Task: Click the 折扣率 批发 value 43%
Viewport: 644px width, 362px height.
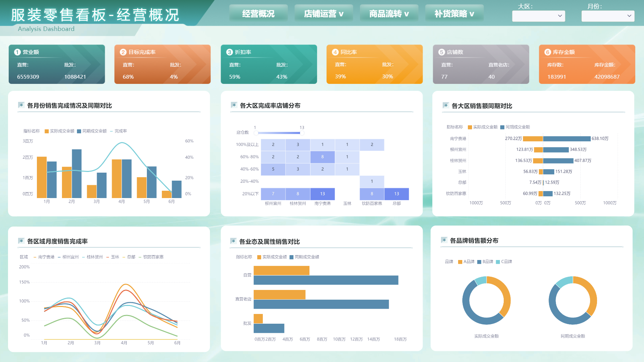Action: [x=282, y=77]
